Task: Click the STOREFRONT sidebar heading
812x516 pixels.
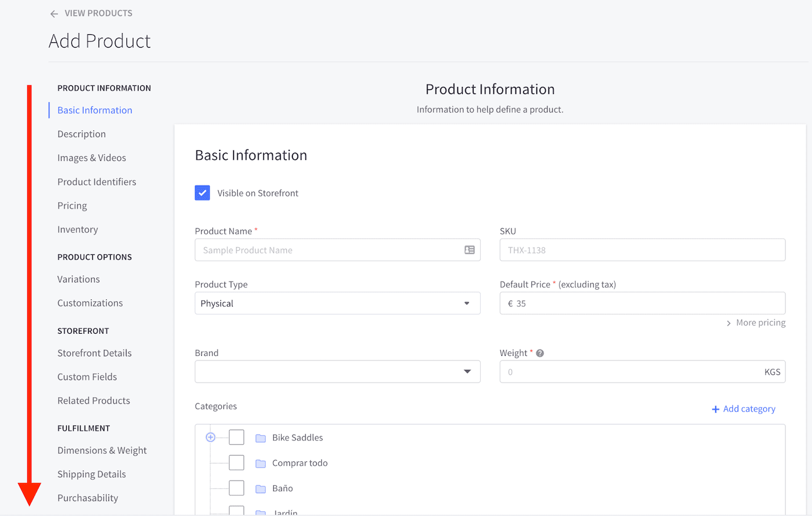Action: pos(83,331)
